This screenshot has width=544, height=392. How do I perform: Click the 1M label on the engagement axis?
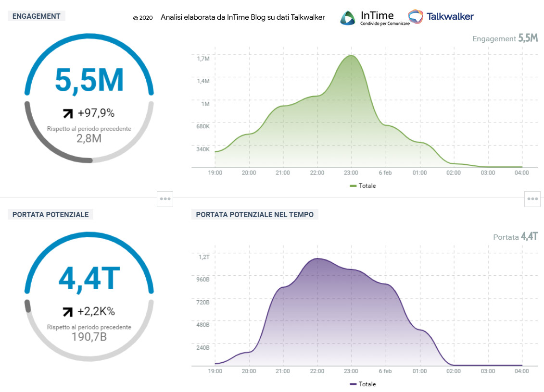[x=205, y=104]
